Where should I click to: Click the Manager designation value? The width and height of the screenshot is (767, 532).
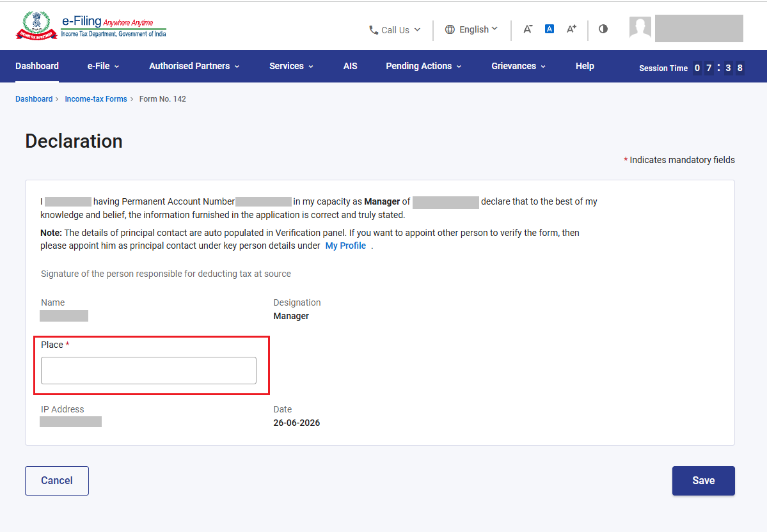coord(291,316)
